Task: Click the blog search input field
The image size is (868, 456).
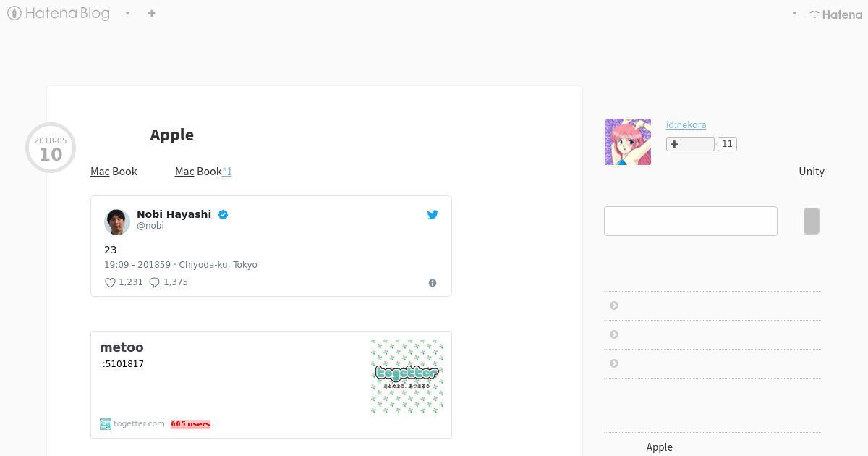Action: click(691, 221)
